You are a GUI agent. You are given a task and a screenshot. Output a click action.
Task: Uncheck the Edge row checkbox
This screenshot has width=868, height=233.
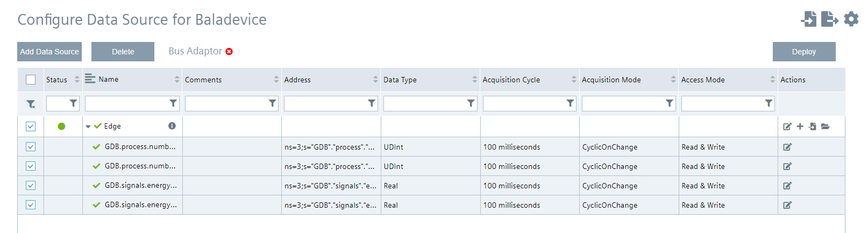pyautogui.click(x=31, y=126)
